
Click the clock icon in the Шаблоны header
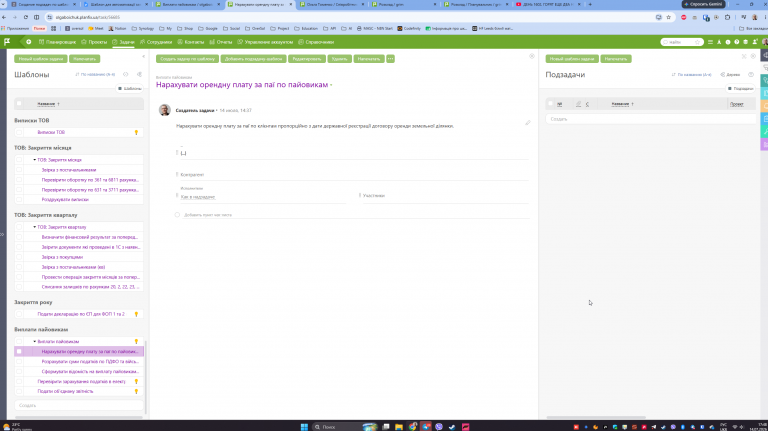pos(125,74)
